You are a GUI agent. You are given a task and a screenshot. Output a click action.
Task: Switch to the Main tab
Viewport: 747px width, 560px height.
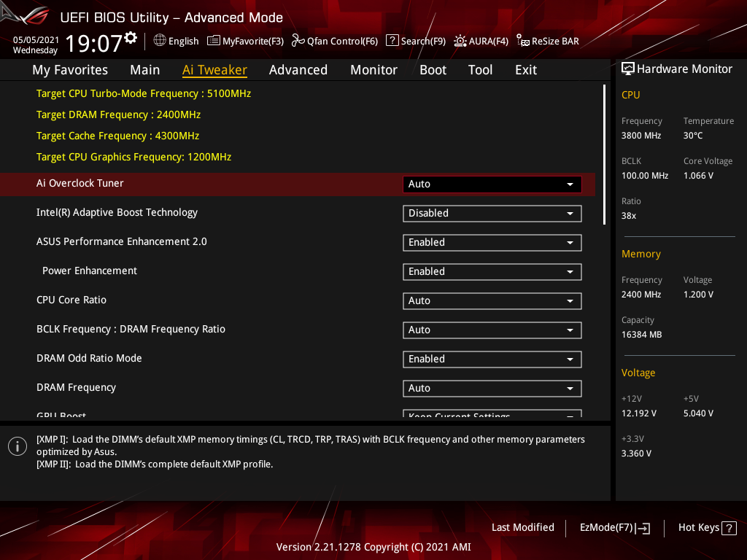(145, 70)
